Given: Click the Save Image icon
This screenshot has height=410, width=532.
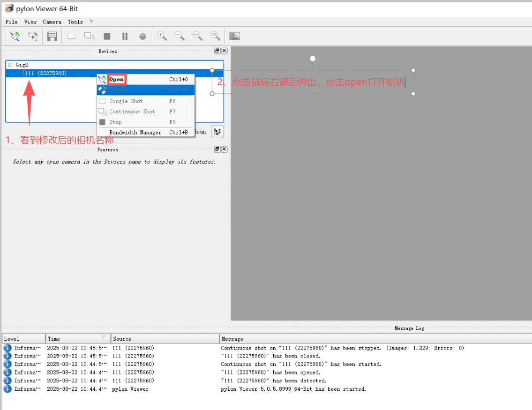Looking at the screenshot, I should (x=52, y=36).
